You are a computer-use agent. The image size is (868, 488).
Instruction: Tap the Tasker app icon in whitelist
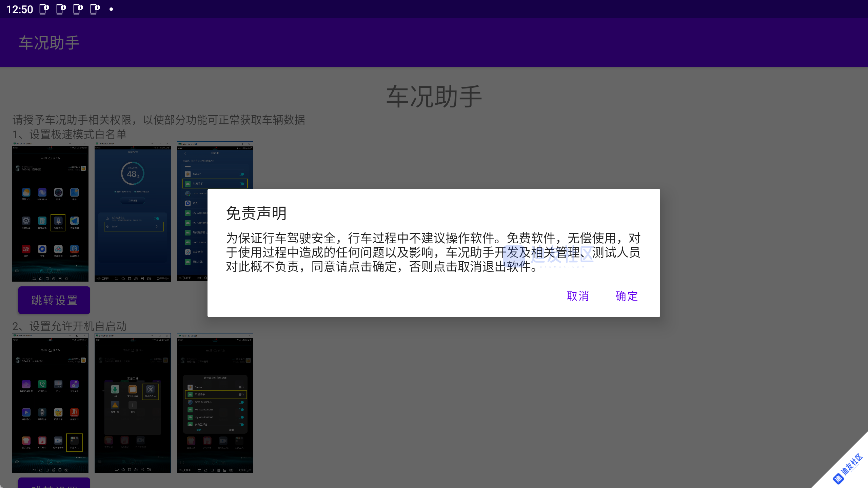coord(188,174)
